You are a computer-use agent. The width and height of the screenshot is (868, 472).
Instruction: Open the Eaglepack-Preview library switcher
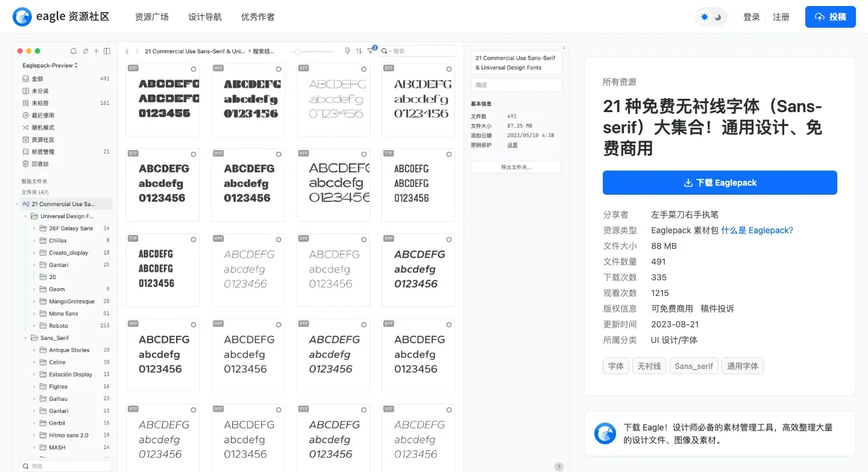pos(50,65)
